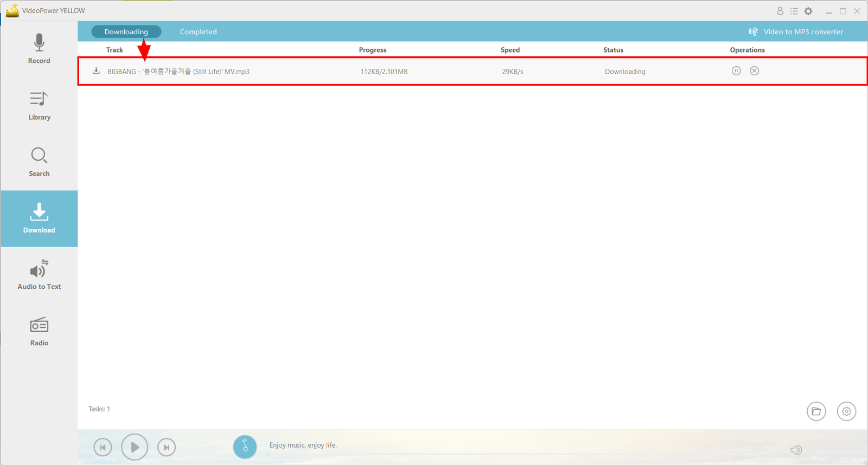Click the Speed column header
The height and width of the screenshot is (465, 868).
click(x=510, y=50)
